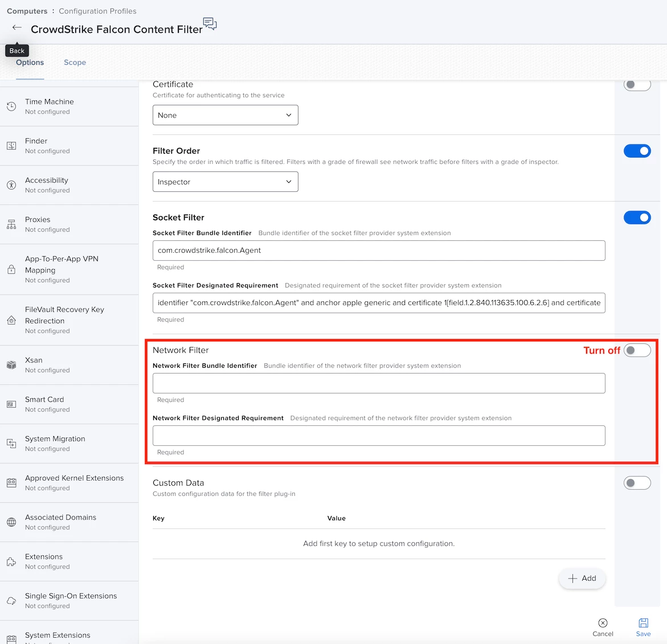This screenshot has height=644, width=667.
Task: Open Associated Domains payload in sidebar
Action: point(69,522)
